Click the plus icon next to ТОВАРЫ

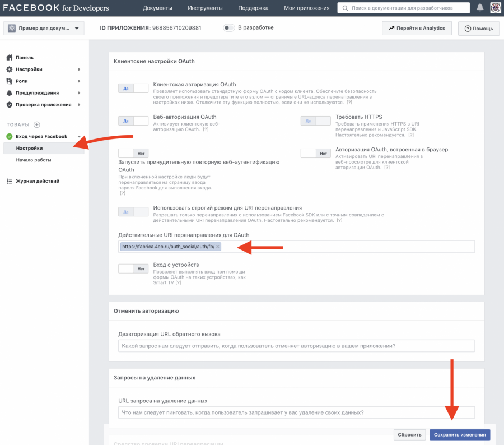[37, 124]
